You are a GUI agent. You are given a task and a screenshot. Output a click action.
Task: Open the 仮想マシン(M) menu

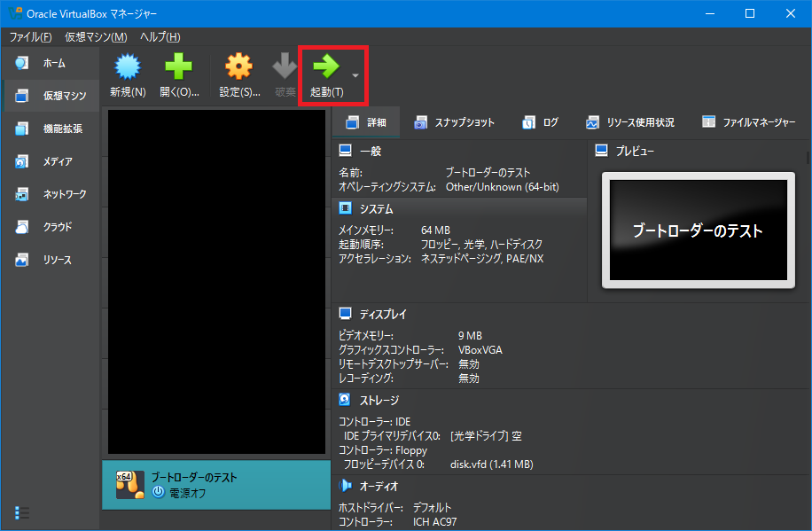(96, 36)
